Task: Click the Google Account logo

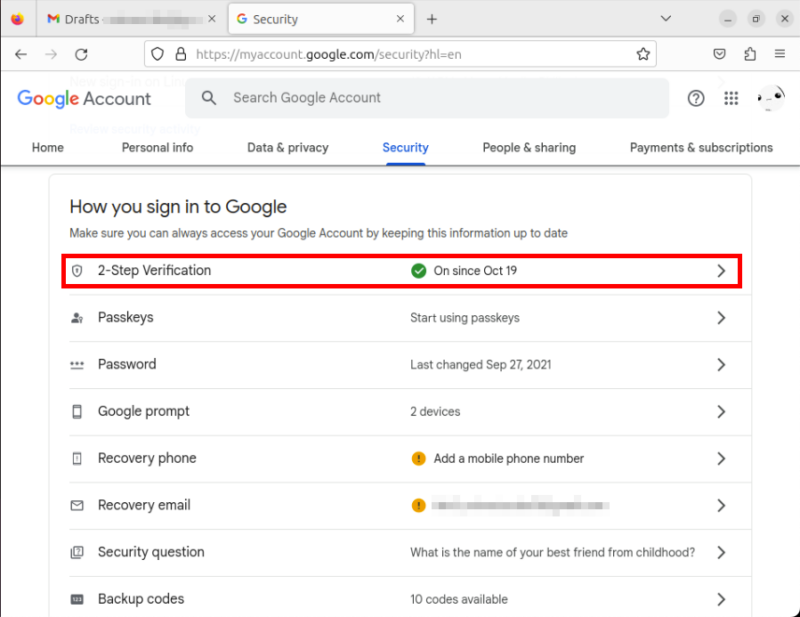Action: [82, 99]
